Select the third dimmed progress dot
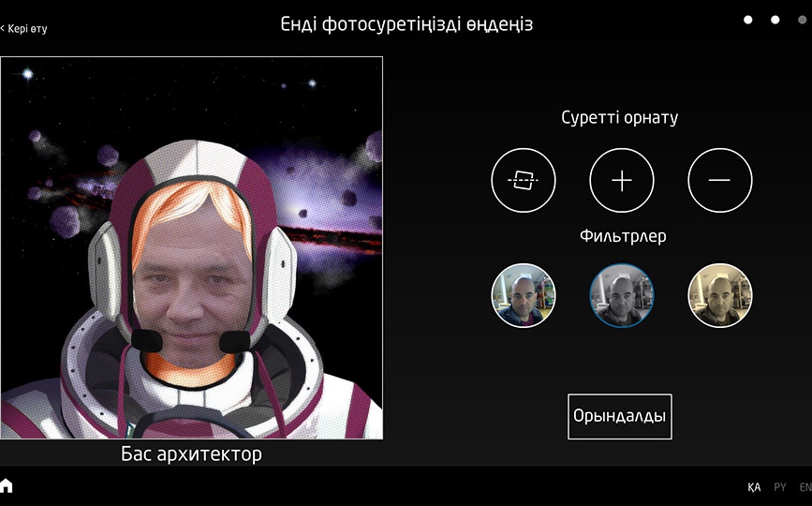Image resolution: width=812 pixels, height=506 pixels. [x=802, y=20]
